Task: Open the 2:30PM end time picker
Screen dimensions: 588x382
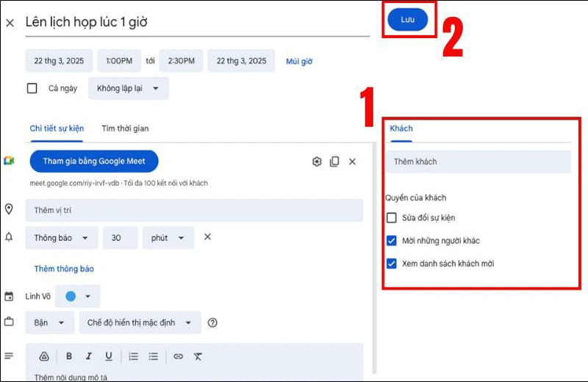Action: pos(181,61)
